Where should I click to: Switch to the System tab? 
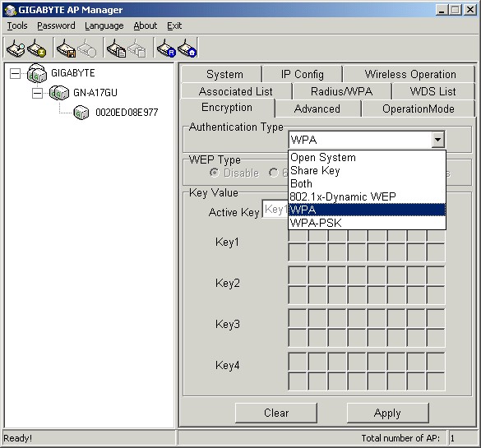(221, 74)
